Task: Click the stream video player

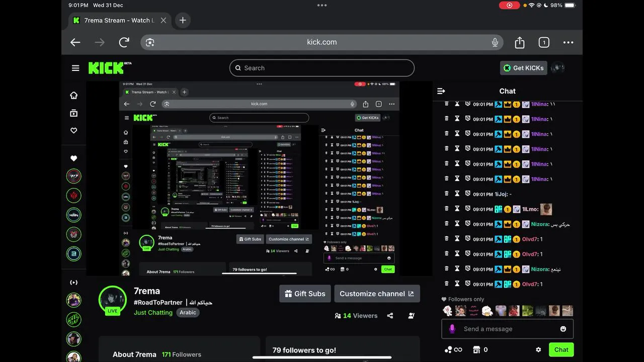Action: pyautogui.click(x=259, y=178)
